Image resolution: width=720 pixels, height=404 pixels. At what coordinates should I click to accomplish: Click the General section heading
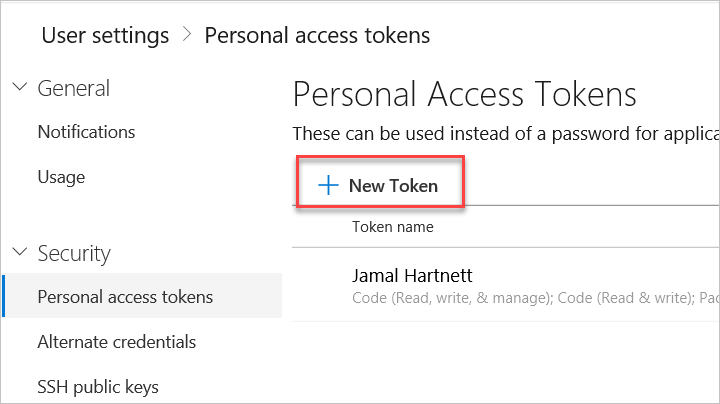click(x=73, y=87)
